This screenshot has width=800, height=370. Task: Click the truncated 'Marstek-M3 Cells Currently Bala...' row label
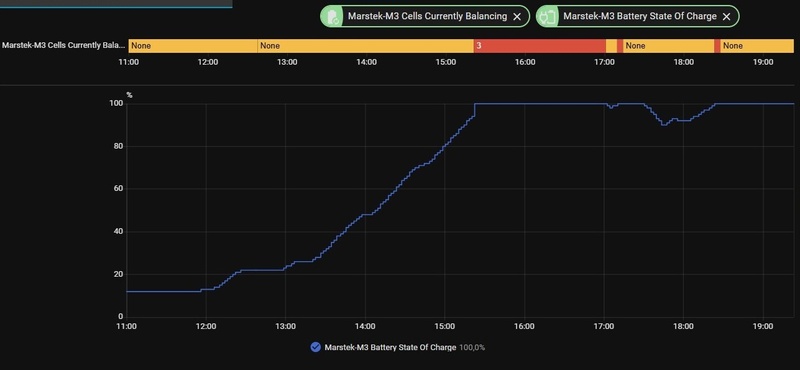click(x=63, y=45)
